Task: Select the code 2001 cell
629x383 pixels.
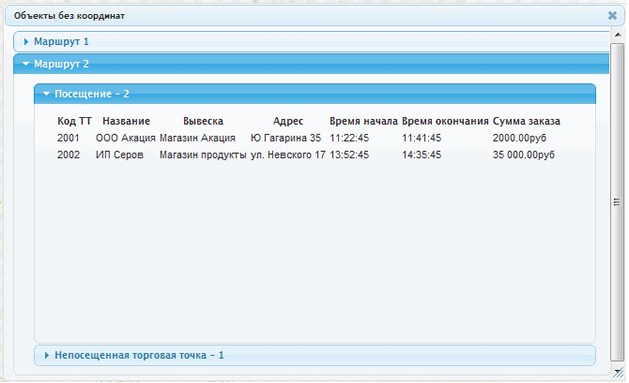Action: tap(68, 138)
